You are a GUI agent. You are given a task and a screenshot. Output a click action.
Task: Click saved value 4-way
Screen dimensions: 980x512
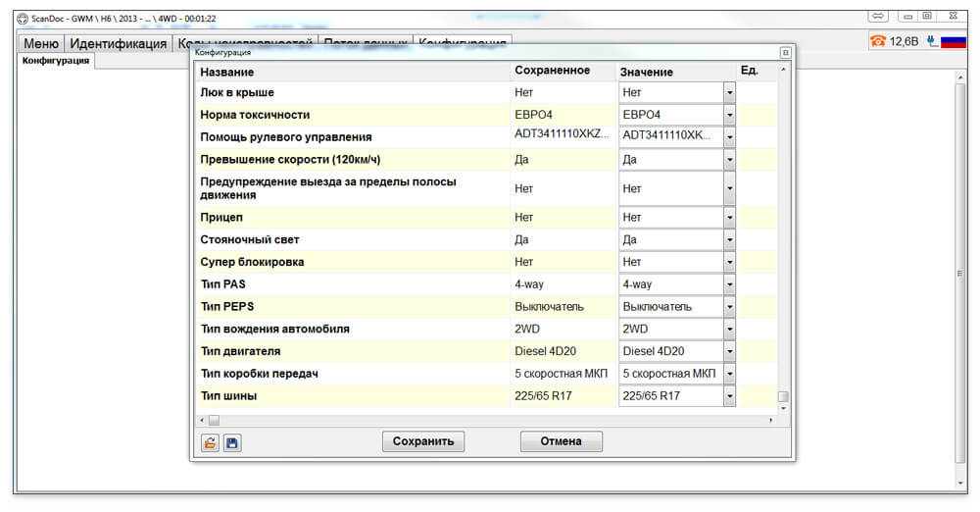coord(529,284)
